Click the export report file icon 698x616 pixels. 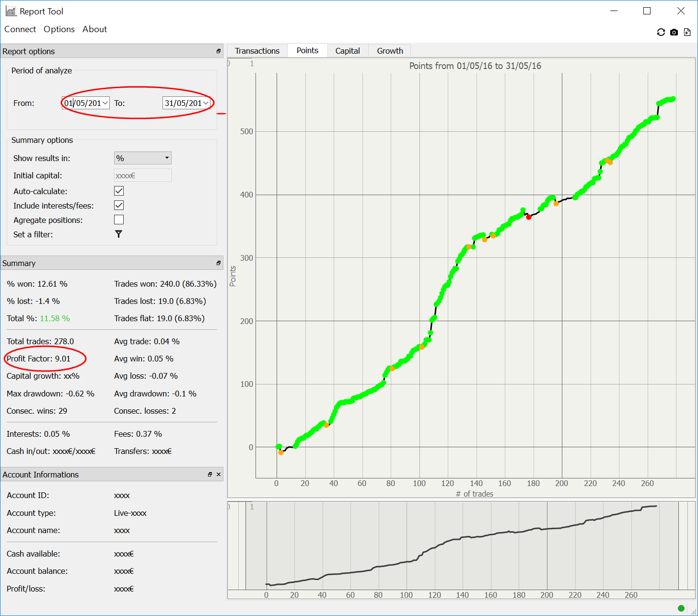click(x=687, y=32)
